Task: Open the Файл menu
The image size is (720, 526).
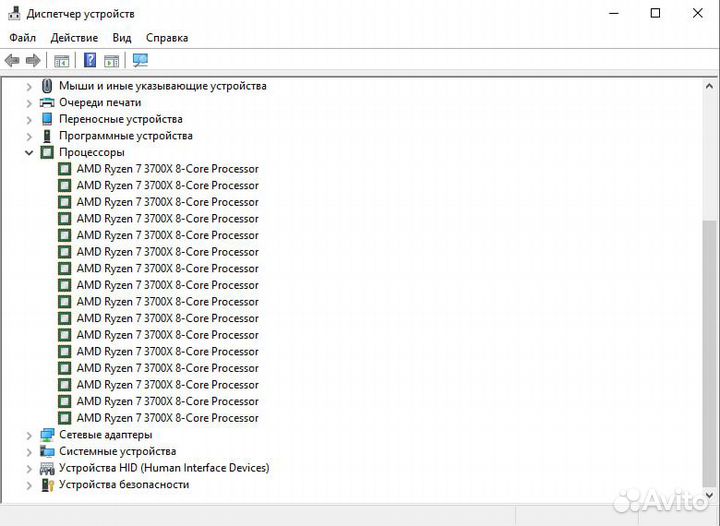Action: point(23,38)
